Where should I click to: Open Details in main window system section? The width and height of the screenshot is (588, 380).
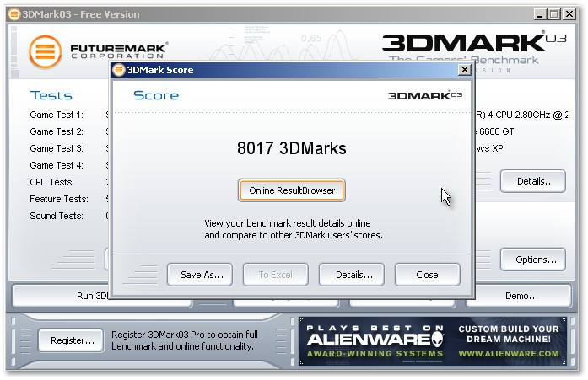533,182
